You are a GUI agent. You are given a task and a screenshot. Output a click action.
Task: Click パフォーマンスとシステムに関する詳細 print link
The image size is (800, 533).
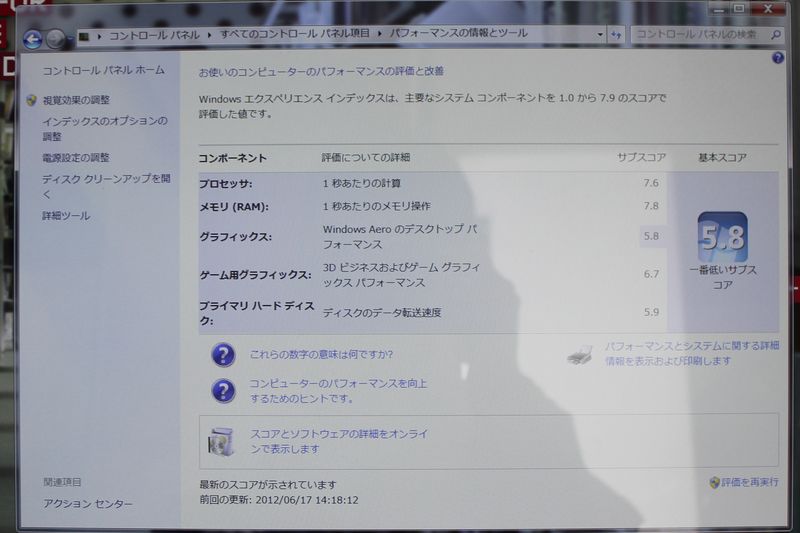tap(692, 353)
